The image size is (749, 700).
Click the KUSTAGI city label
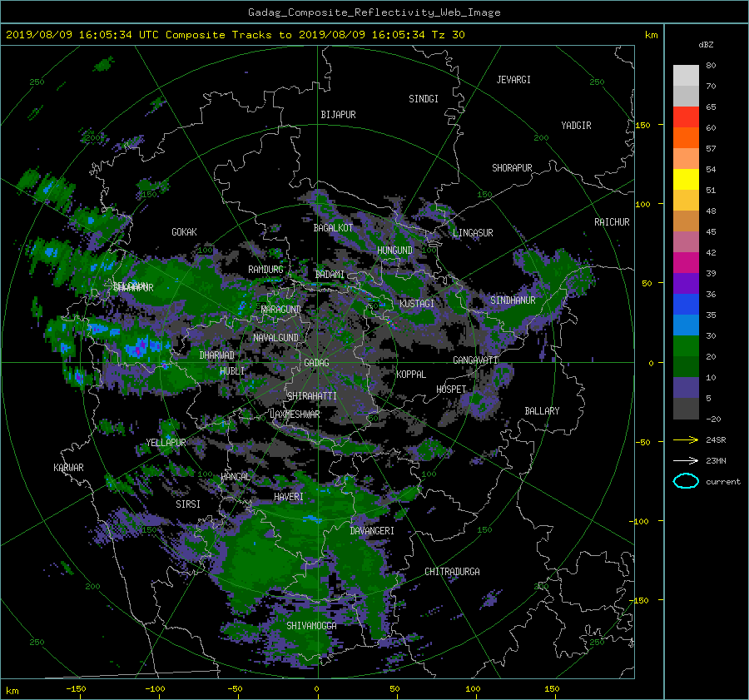(417, 304)
